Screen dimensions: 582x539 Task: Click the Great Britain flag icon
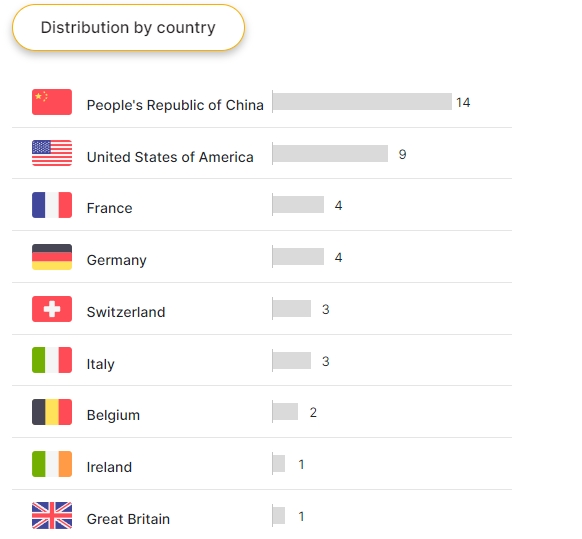[52, 516]
